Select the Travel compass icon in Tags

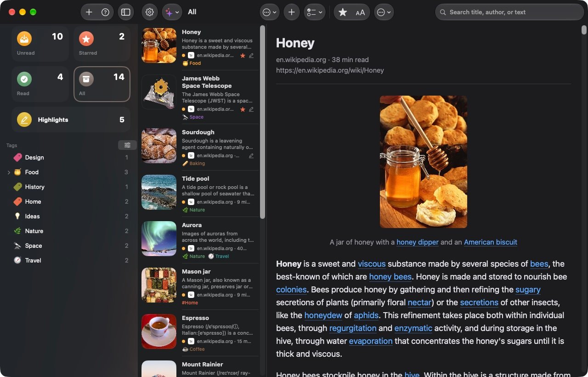pos(17,261)
